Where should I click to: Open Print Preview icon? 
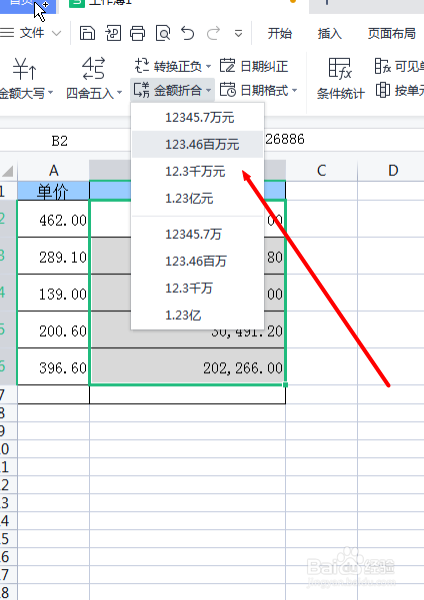pos(163,33)
